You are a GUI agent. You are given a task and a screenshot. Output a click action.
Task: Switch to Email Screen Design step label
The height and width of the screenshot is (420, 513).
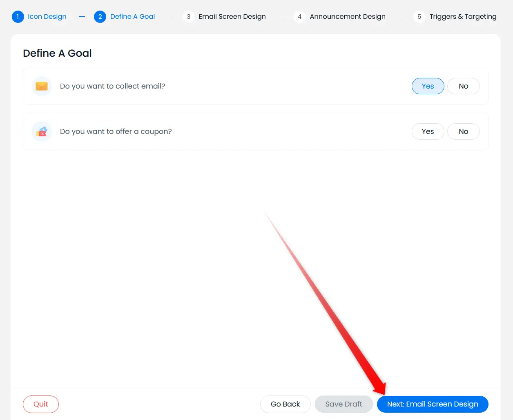click(x=232, y=17)
